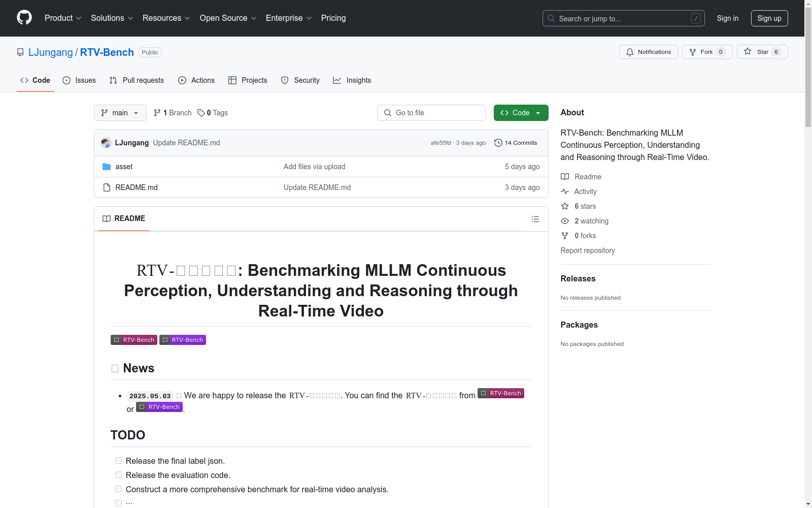Click the Pull requests icon
This screenshot has width=812, height=508.
pos(113,80)
